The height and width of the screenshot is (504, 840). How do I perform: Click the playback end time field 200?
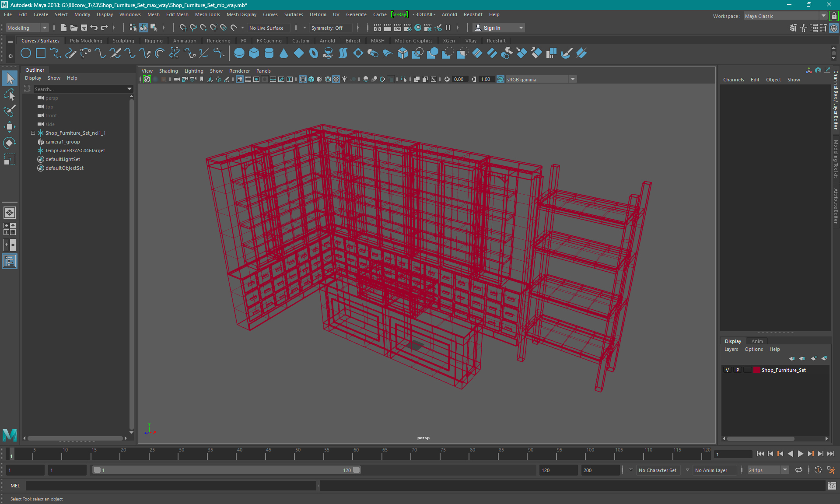(601, 470)
